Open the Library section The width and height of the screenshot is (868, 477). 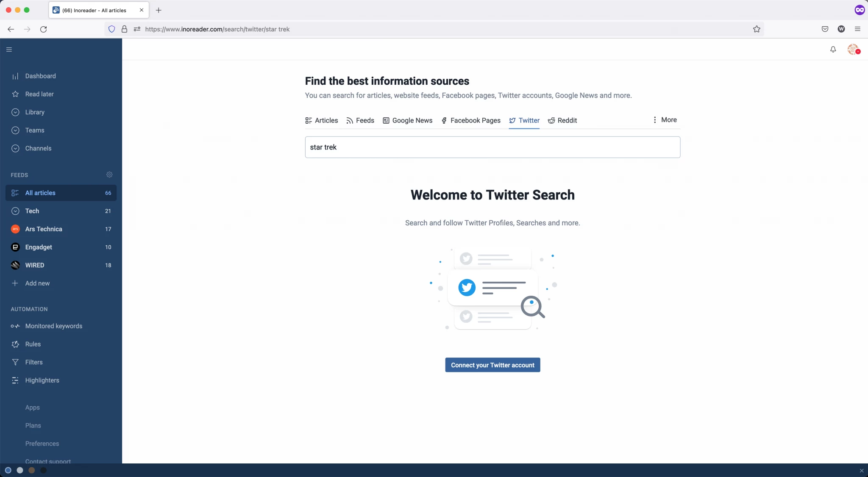pyautogui.click(x=34, y=112)
